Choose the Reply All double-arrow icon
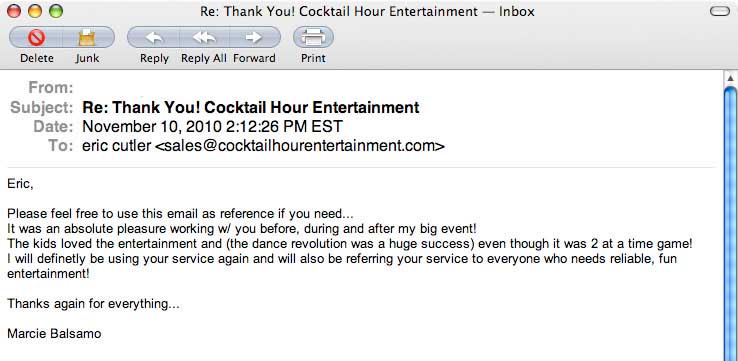This screenshot has width=738, height=361. click(204, 37)
